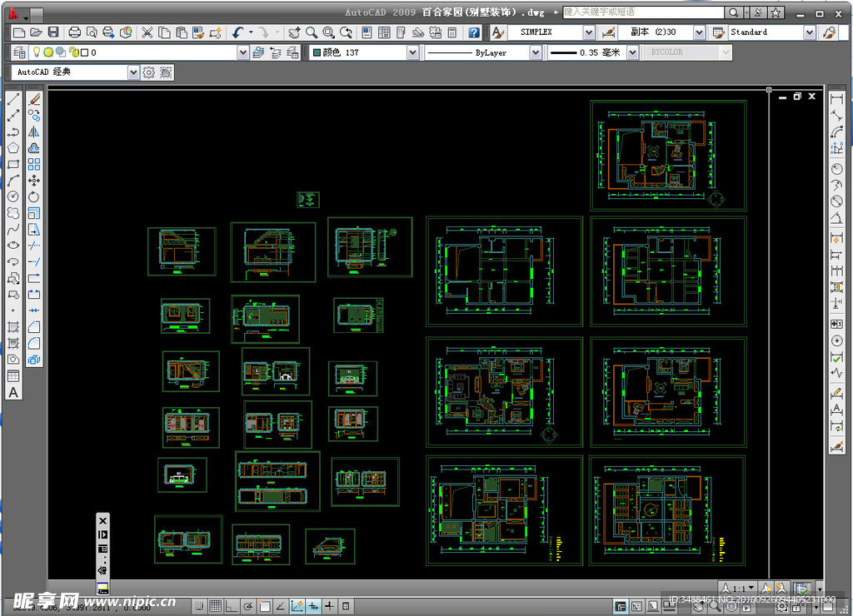853x616 pixels.
Task: Select the Rotate tool
Action: click(x=34, y=196)
